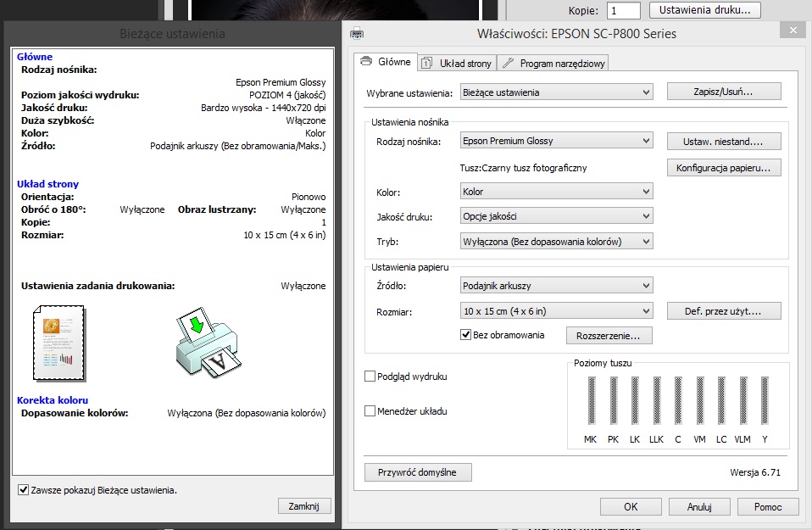Click the VM ink level indicator

[699, 400]
